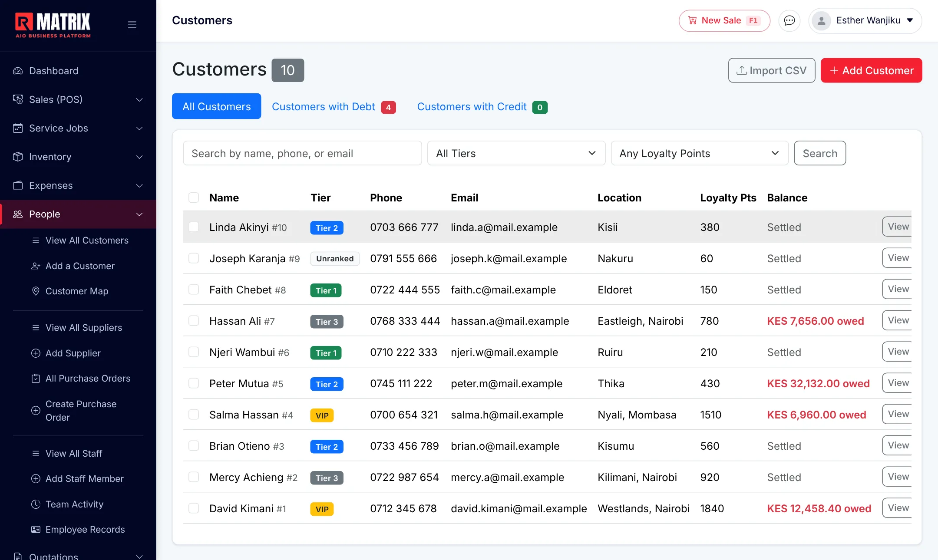Switch to Customers with Debt tab
This screenshot has height=560, width=938.
334,107
